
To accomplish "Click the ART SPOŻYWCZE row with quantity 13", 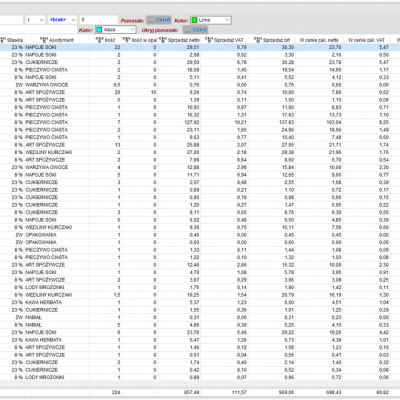I will click(200, 145).
